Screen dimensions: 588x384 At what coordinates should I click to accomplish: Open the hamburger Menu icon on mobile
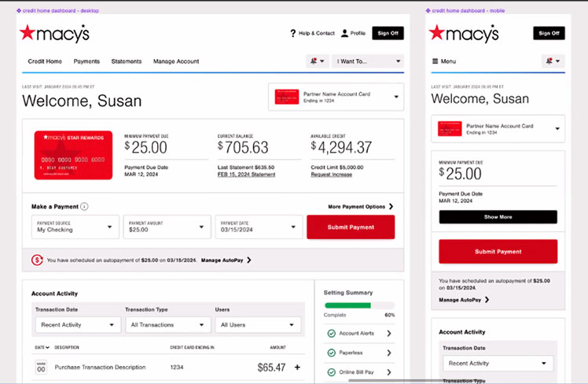tap(435, 61)
